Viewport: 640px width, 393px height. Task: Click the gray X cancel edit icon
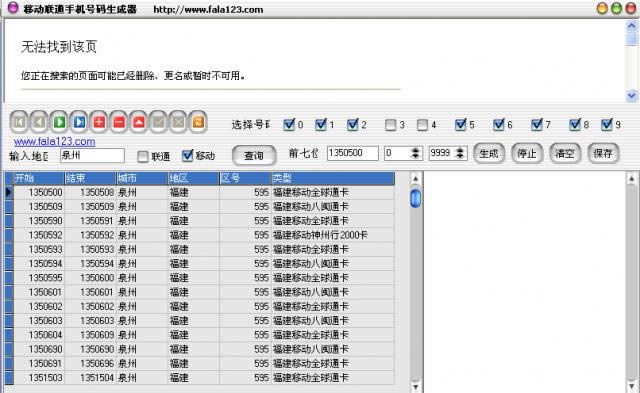click(x=178, y=122)
